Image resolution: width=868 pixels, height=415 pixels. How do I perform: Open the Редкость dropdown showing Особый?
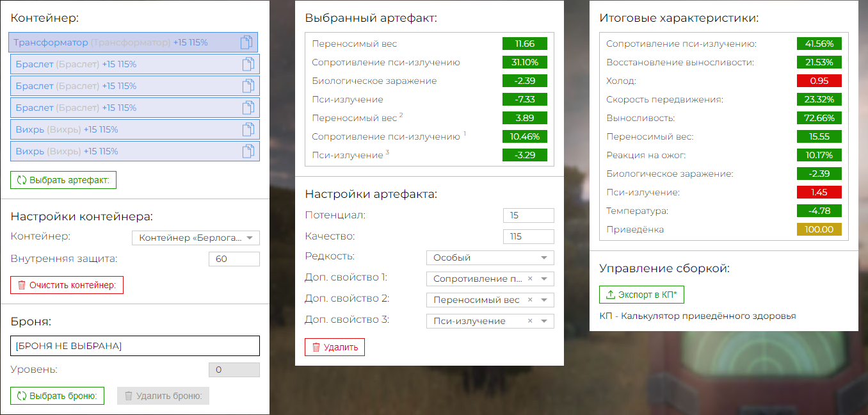(490, 257)
